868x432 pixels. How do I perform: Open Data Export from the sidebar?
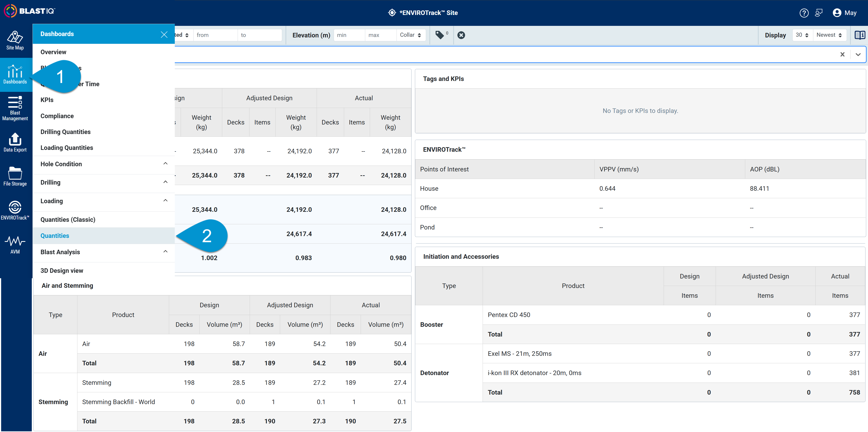(x=15, y=142)
